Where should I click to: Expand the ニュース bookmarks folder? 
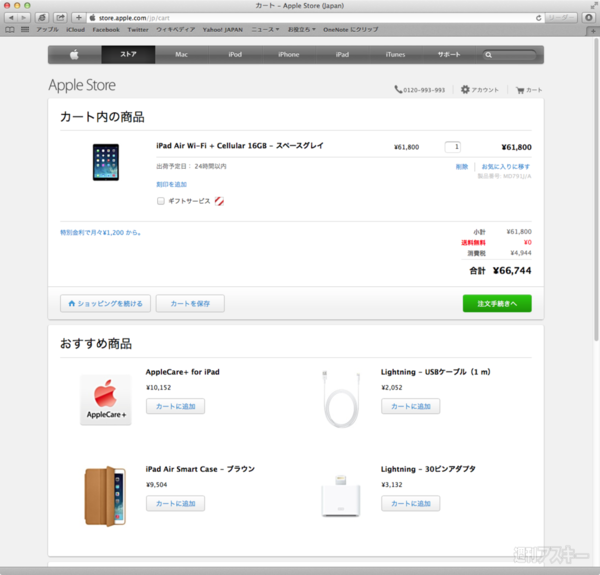tap(265, 29)
